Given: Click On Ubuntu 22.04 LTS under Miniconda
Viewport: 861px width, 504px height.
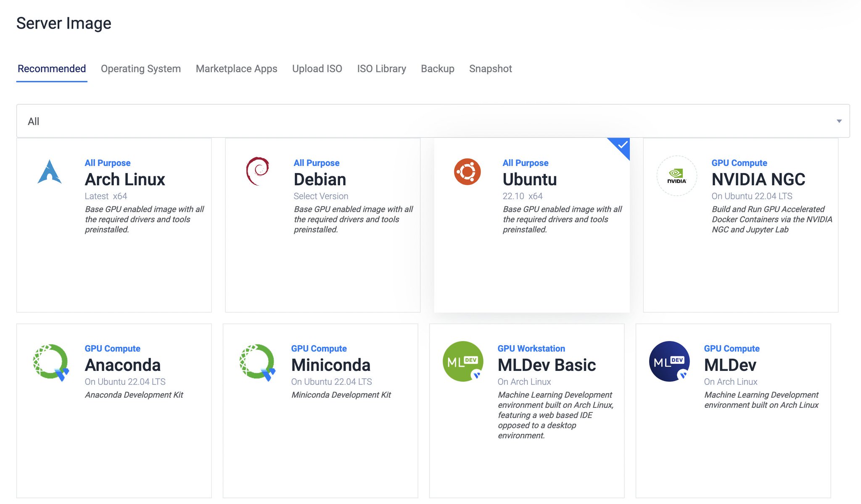Looking at the screenshot, I should coord(331,382).
